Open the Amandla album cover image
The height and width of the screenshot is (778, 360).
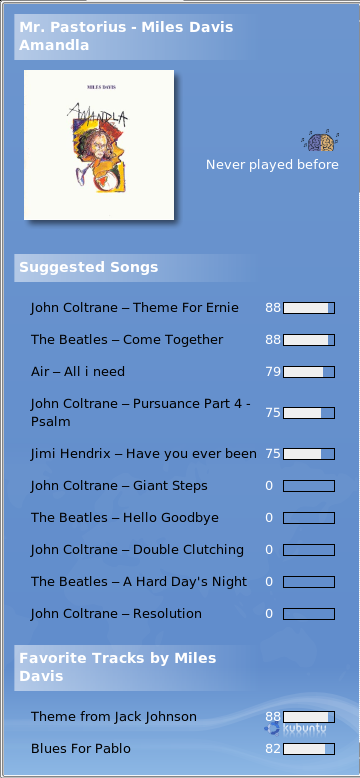pos(99,145)
